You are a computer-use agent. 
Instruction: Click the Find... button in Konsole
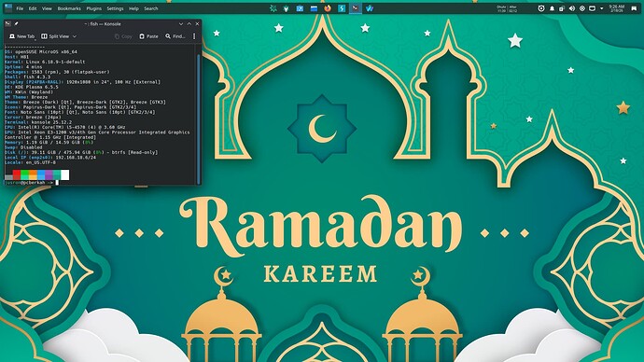tap(175, 36)
